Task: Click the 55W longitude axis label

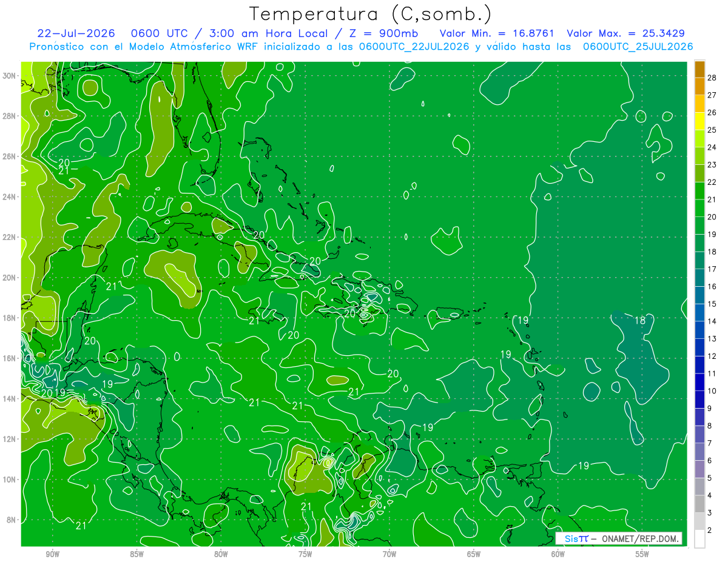Action: 642,554
